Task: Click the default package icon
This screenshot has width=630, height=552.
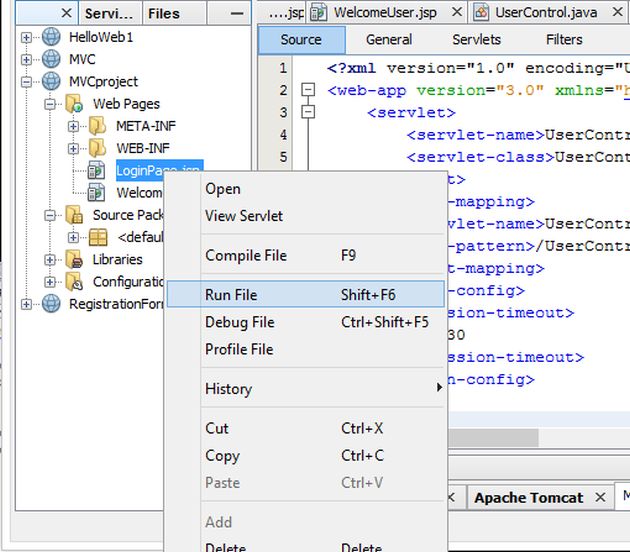Action: coord(98,237)
